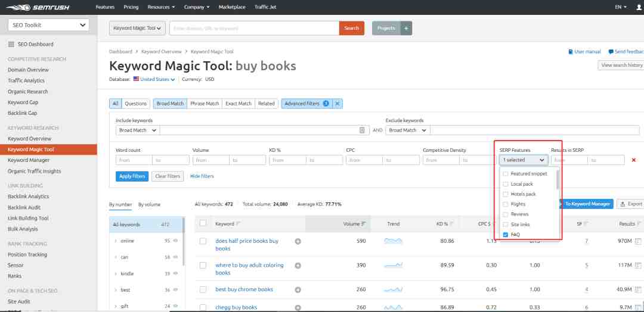Check the Featured snippet option
The height and width of the screenshot is (312, 644).
pos(506,174)
